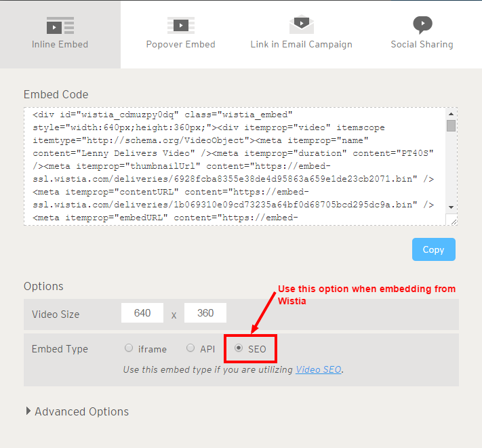Copy the embed code with Copy button
The width and height of the screenshot is (482, 448).
tap(434, 249)
